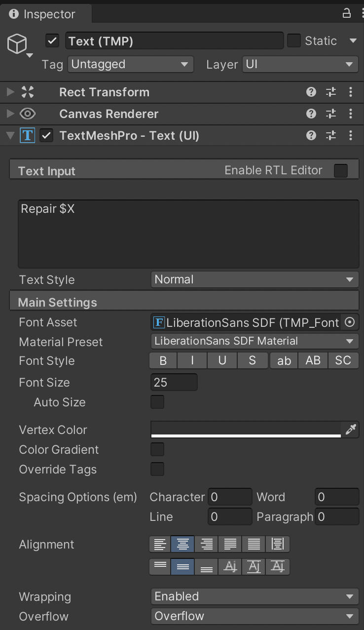Open TextMeshPro component three-dot menu
This screenshot has height=630, width=364.
coord(351,135)
